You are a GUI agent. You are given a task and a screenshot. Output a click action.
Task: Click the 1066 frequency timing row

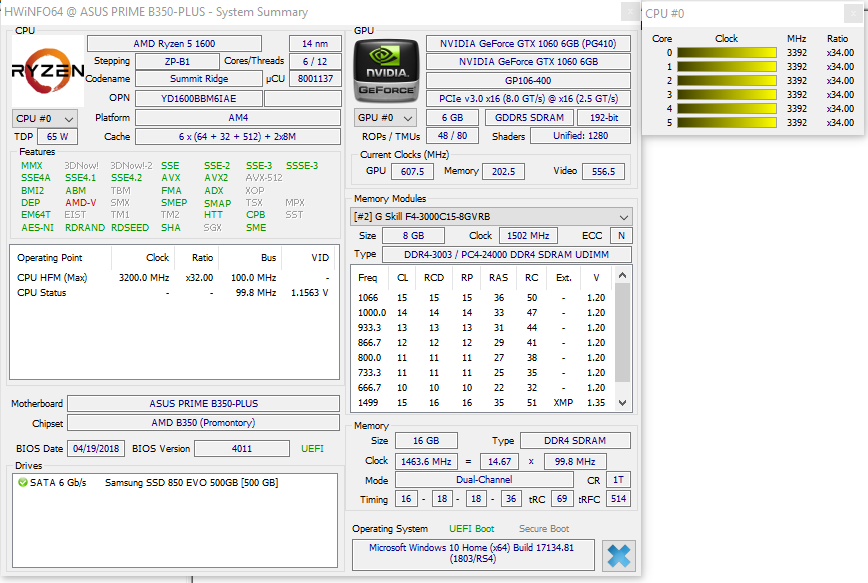click(x=482, y=297)
